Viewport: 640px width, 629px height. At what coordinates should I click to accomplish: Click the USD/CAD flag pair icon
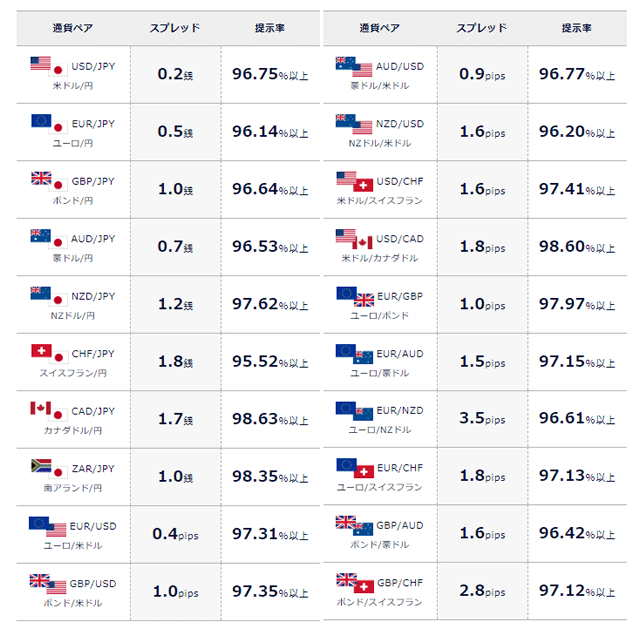tap(354, 239)
